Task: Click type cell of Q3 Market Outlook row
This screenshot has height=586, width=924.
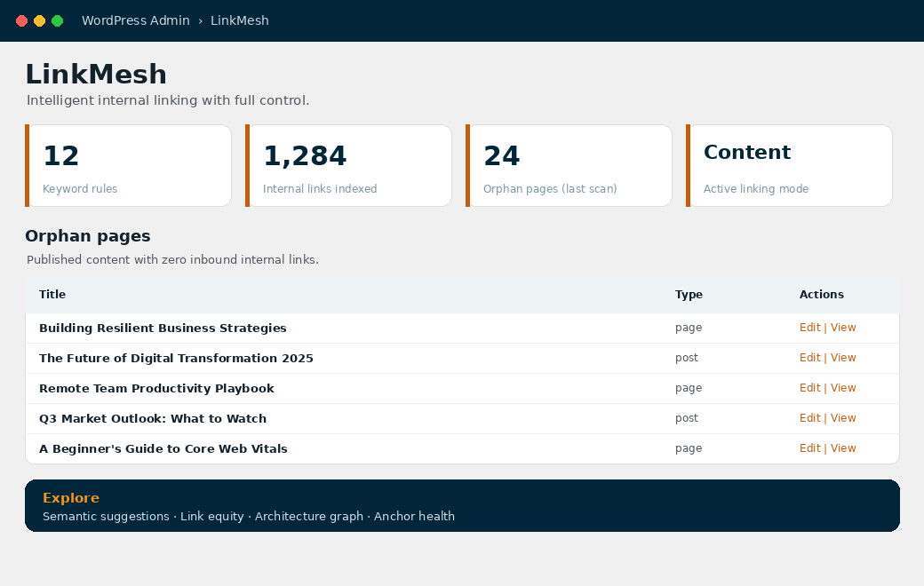Action: click(x=687, y=418)
